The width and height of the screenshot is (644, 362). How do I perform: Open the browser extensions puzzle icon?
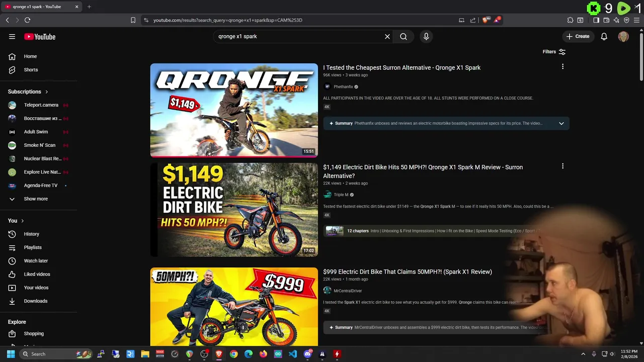pos(570,20)
